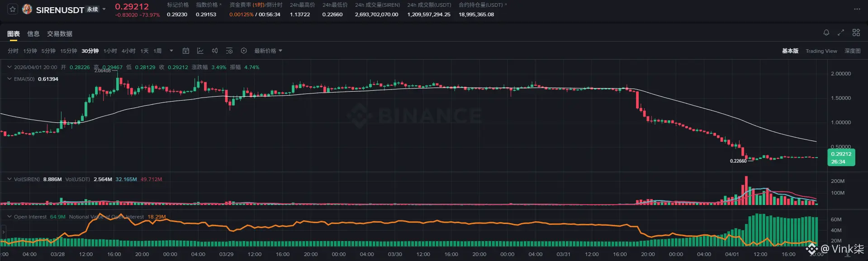The height and width of the screenshot is (261, 868).
Task: Add SIRENUSDT to favorites with the star
Action: point(12,9)
